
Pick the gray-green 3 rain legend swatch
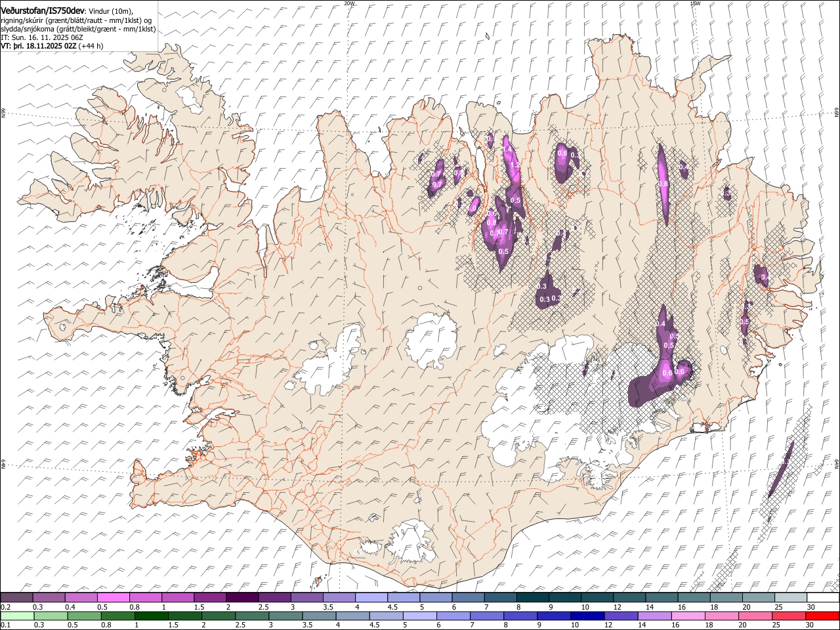pos(285,616)
